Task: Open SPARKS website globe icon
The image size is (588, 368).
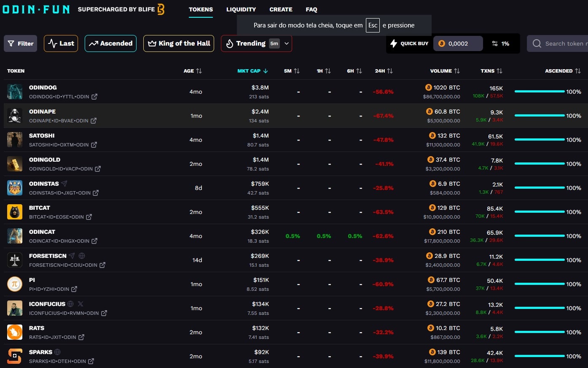Action: point(57,352)
